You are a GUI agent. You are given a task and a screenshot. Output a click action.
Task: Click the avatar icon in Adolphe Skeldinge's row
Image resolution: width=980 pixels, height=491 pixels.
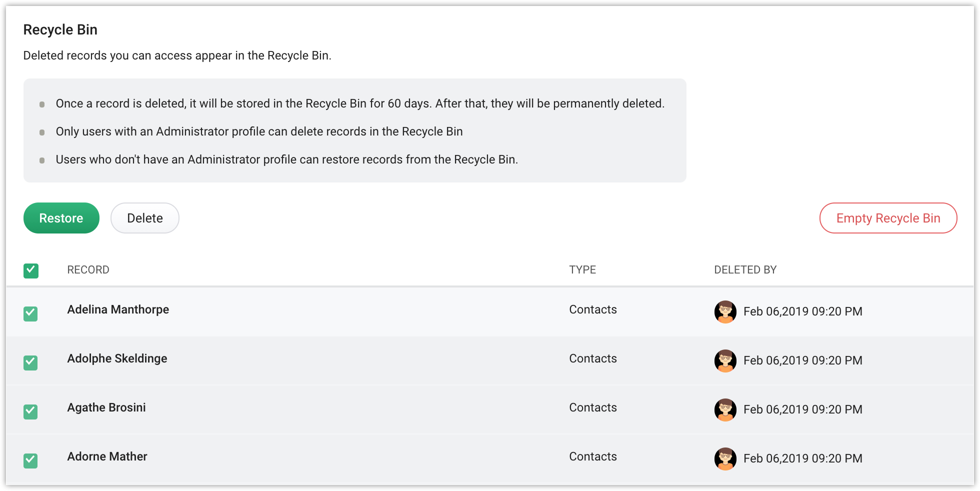click(725, 360)
